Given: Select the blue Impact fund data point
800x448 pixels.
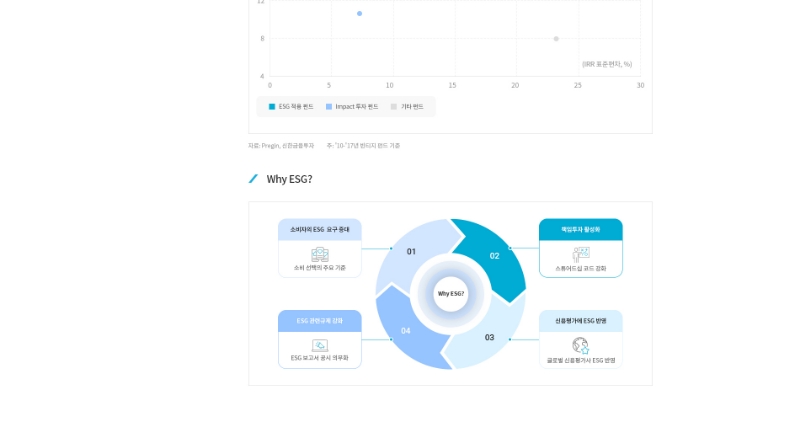Looking at the screenshot, I should coord(360,14).
